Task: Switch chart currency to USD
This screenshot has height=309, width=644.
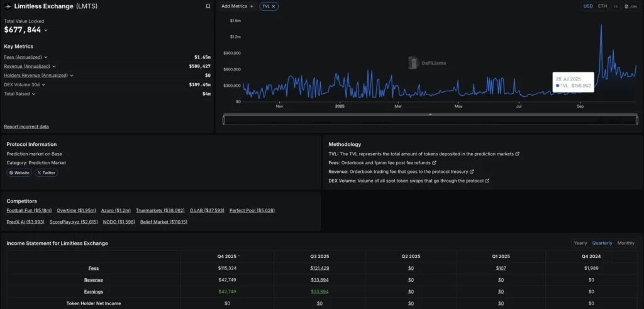Action: click(x=588, y=6)
